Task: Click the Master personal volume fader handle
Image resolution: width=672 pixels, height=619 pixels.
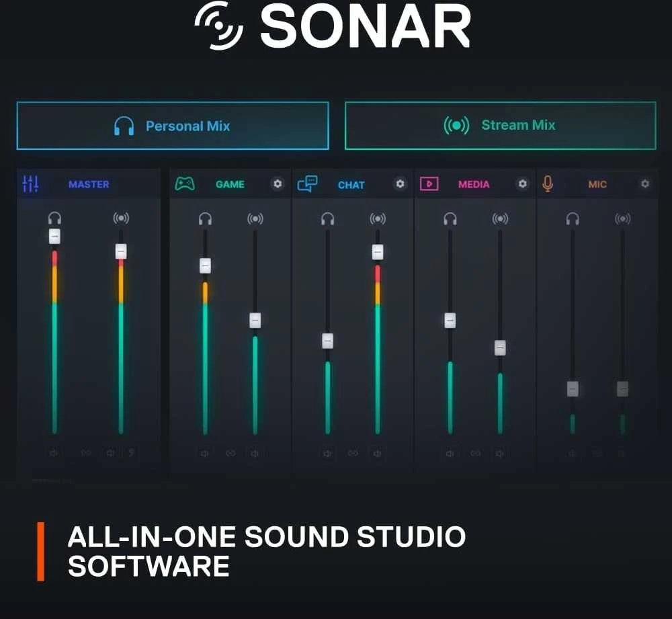Action: click(54, 236)
